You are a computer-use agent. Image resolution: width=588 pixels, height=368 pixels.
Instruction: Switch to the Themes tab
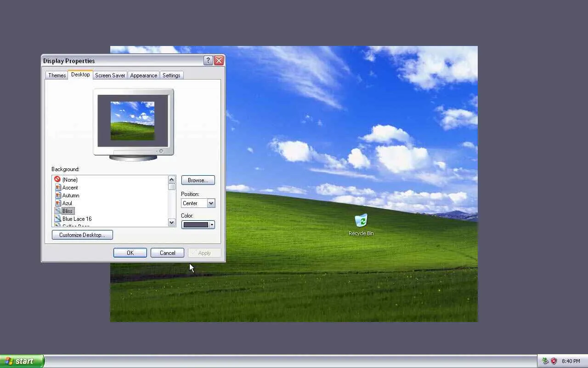57,75
